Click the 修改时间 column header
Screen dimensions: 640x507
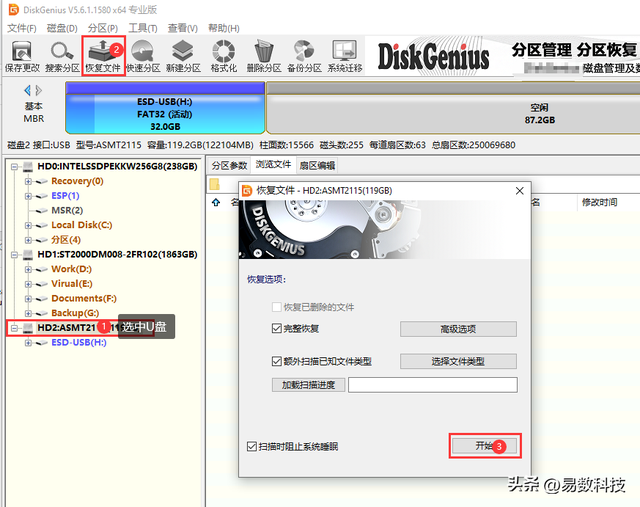599,202
